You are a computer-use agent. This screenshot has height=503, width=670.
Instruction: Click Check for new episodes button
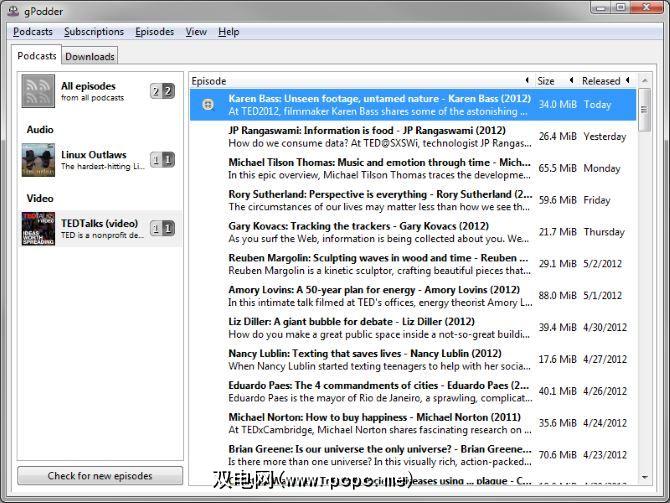(x=100, y=476)
